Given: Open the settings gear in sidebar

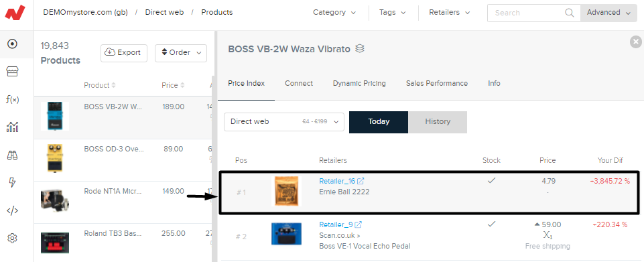Looking at the screenshot, I should coord(12,238).
